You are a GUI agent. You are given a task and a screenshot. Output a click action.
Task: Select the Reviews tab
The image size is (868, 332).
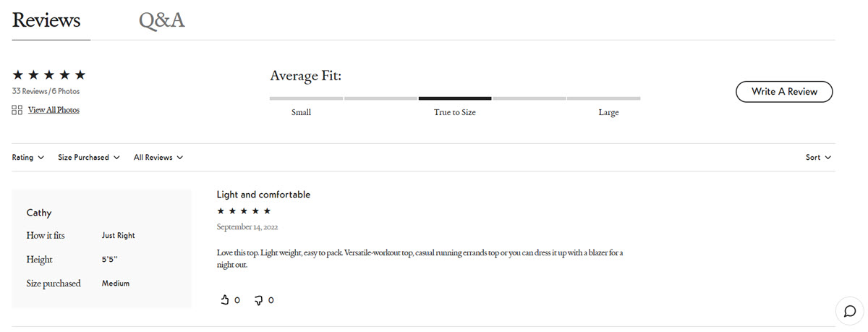[x=46, y=20]
